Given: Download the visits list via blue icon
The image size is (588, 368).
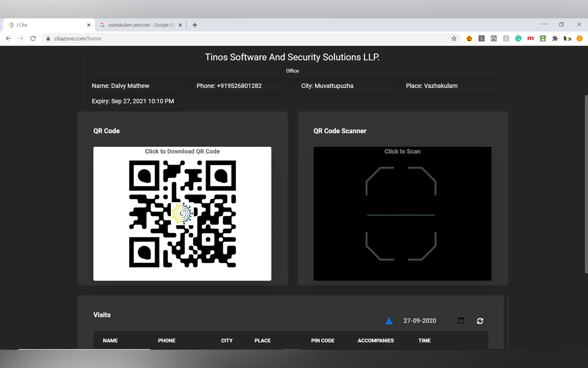Looking at the screenshot, I should coord(389,321).
